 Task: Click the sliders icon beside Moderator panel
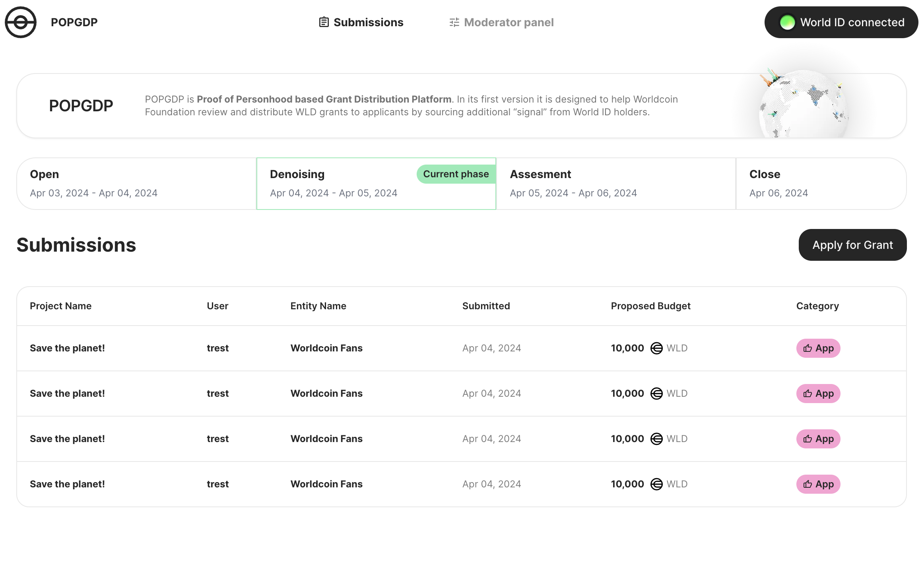pos(454,22)
